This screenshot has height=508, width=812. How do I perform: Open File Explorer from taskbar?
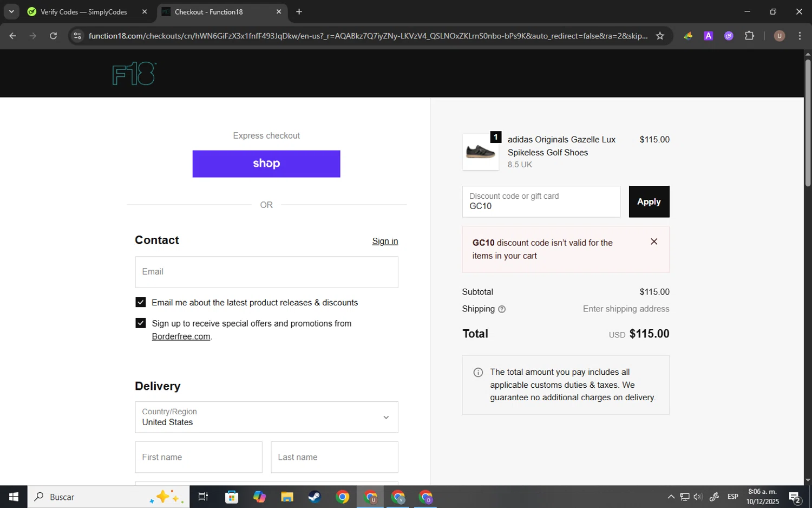pyautogui.click(x=287, y=497)
